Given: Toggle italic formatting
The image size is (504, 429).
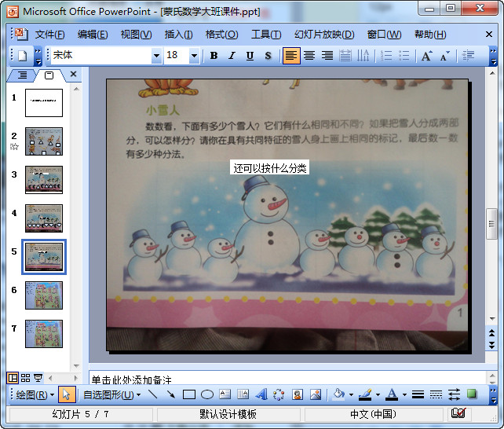Looking at the screenshot, I should tap(232, 56).
